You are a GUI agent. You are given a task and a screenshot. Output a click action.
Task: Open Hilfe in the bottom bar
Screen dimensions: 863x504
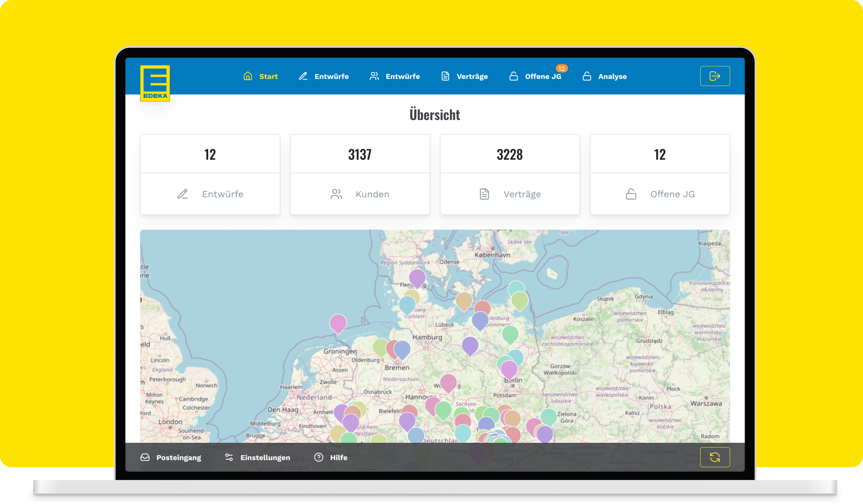[331, 457]
